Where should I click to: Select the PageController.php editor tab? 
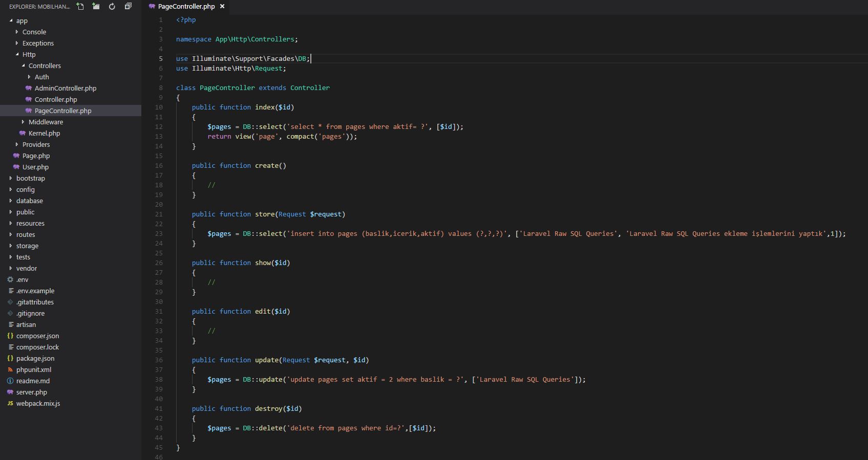point(186,6)
